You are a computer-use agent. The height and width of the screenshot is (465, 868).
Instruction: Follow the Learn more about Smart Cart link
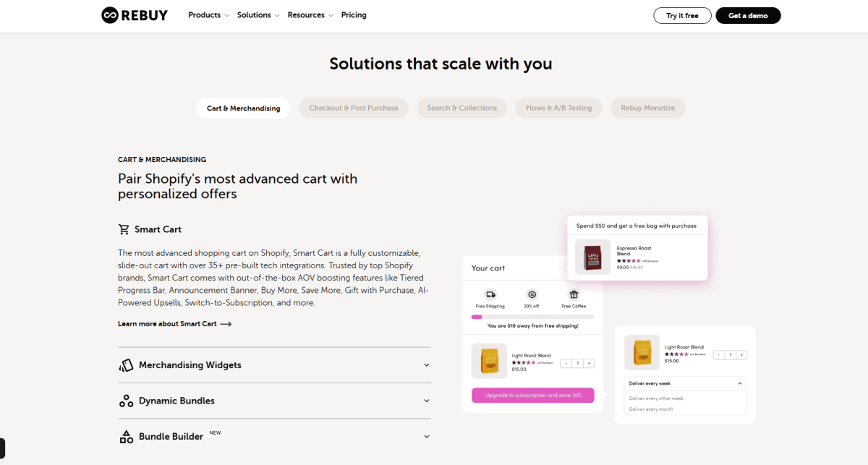[174, 324]
